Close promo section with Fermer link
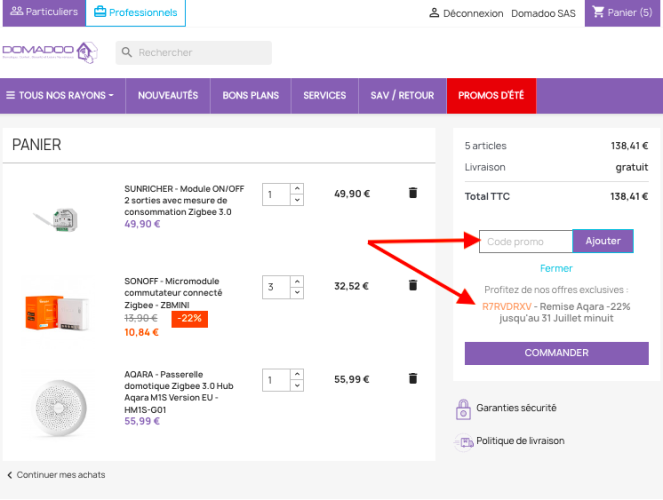Screen dimensions: 663x500 point(556,268)
